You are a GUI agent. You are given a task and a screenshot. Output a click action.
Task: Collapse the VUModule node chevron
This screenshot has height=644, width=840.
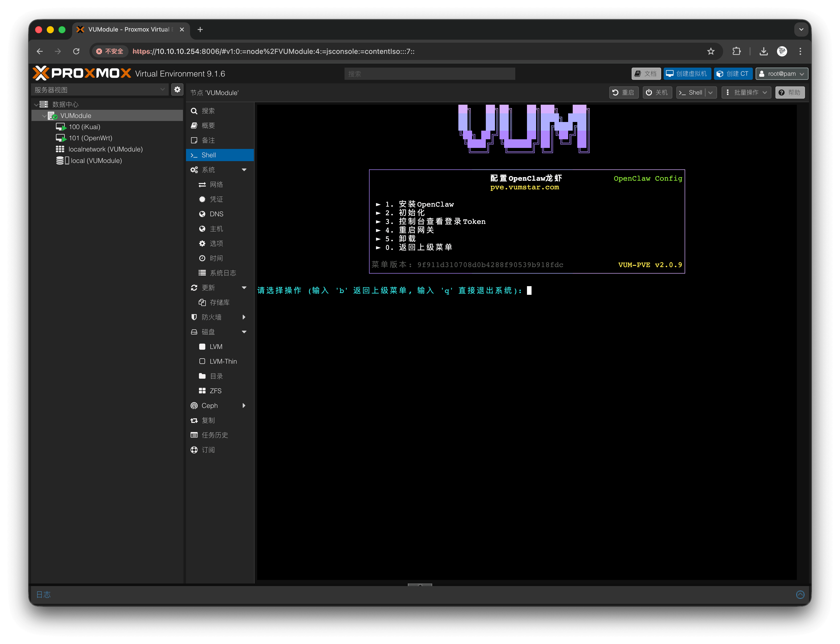coord(44,116)
